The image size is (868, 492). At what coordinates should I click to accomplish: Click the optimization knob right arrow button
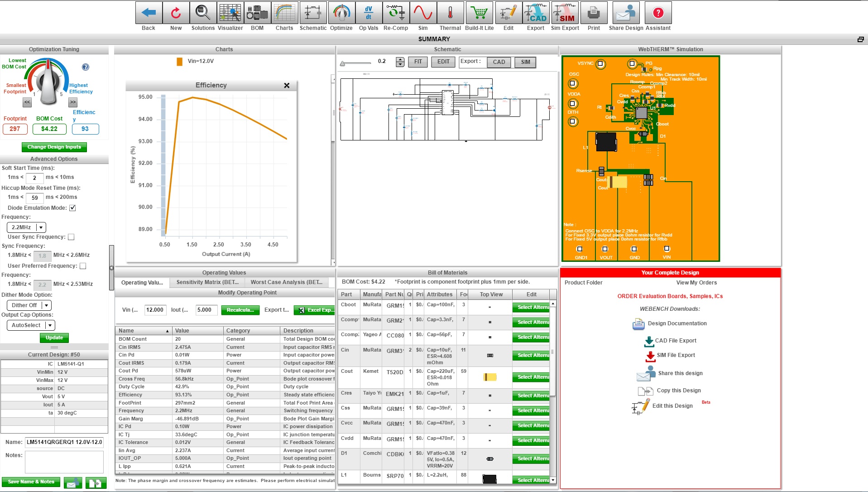[x=73, y=102]
